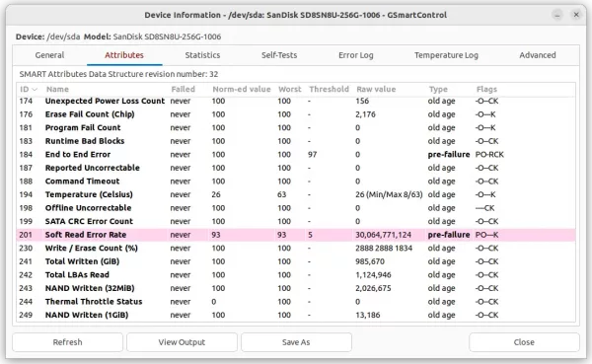Click the Refresh button
The image size is (592, 364).
[x=67, y=342]
